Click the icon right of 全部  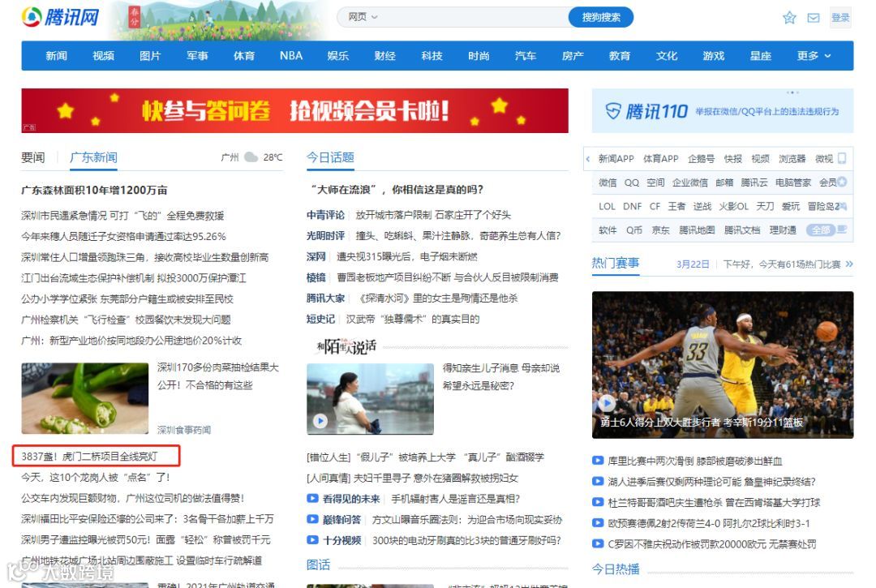[843, 229]
